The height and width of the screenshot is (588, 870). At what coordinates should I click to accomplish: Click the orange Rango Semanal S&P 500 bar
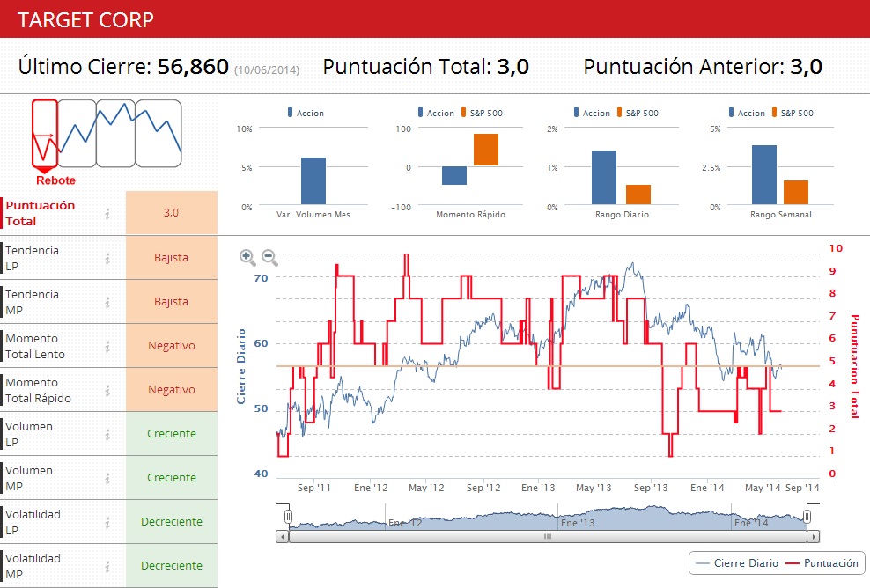796,193
